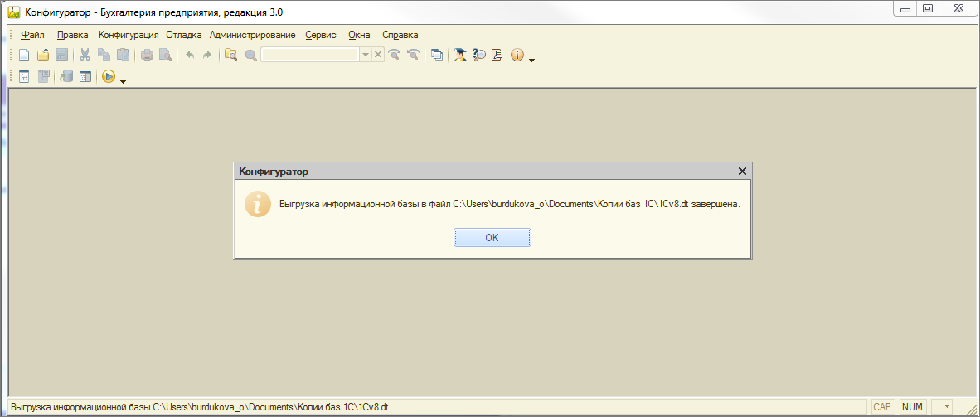980x417 pixels.
Task: Open the Окна menu
Action: pos(359,35)
